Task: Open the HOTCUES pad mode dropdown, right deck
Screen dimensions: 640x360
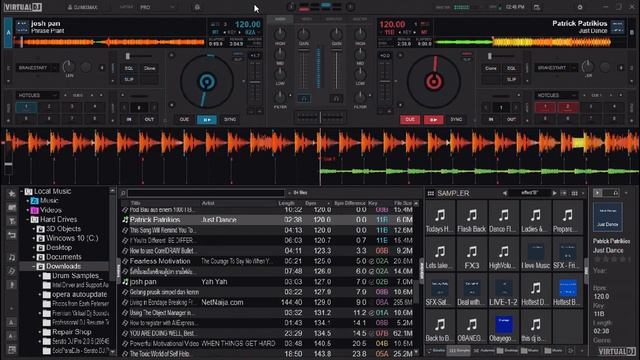Action: [x=556, y=95]
